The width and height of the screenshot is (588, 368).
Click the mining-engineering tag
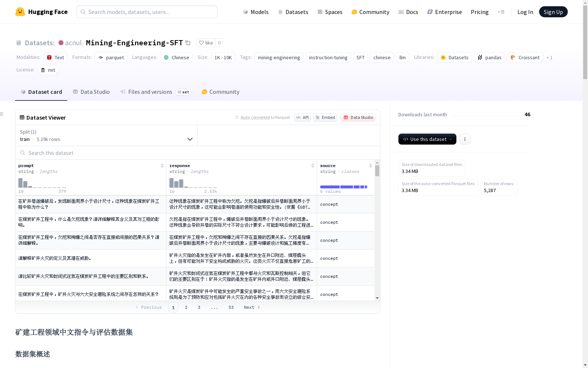[x=279, y=57]
